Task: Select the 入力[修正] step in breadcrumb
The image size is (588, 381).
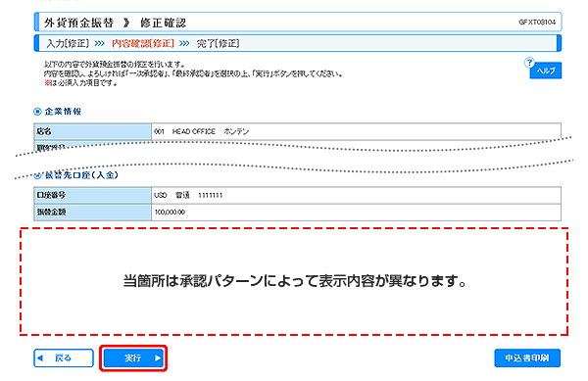Action: tap(68, 44)
